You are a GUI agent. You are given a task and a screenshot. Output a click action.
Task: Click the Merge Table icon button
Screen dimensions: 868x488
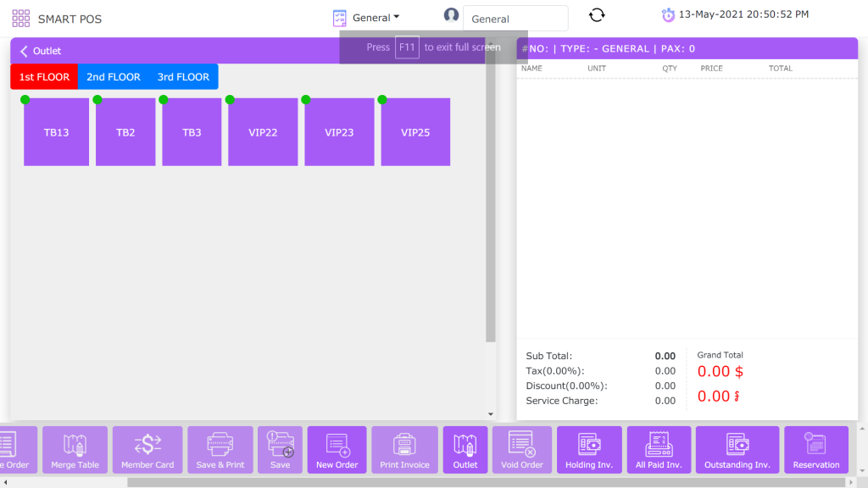click(x=75, y=449)
